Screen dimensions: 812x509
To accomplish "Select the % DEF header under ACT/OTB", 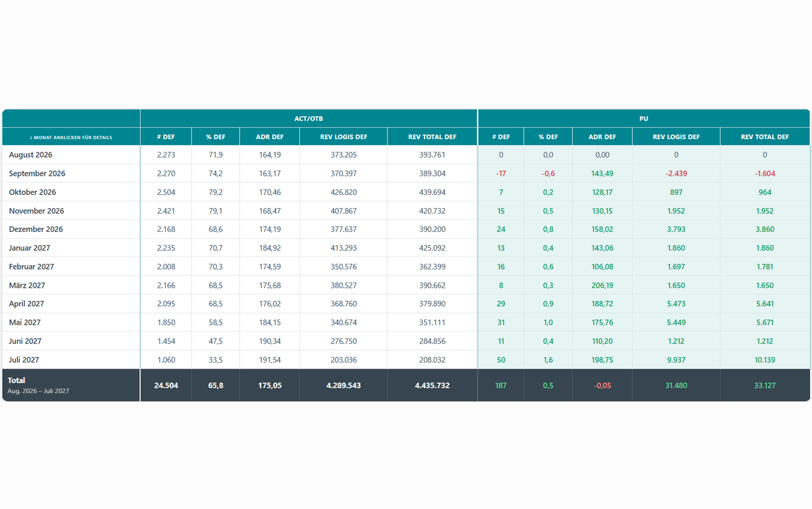I will point(216,137).
